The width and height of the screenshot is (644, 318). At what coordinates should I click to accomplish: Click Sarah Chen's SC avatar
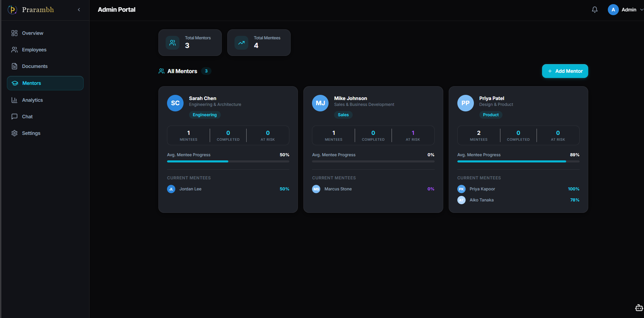(175, 103)
